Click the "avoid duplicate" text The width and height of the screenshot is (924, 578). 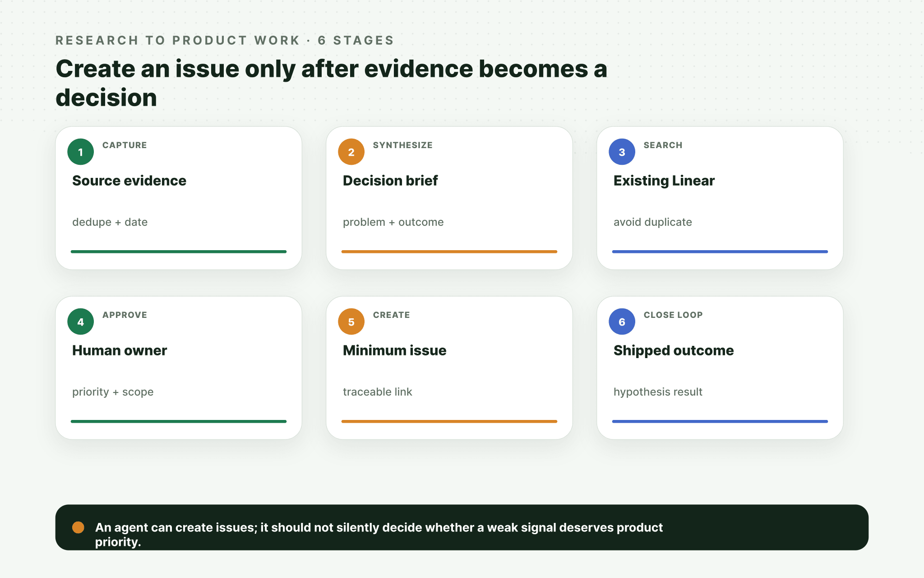pos(653,222)
